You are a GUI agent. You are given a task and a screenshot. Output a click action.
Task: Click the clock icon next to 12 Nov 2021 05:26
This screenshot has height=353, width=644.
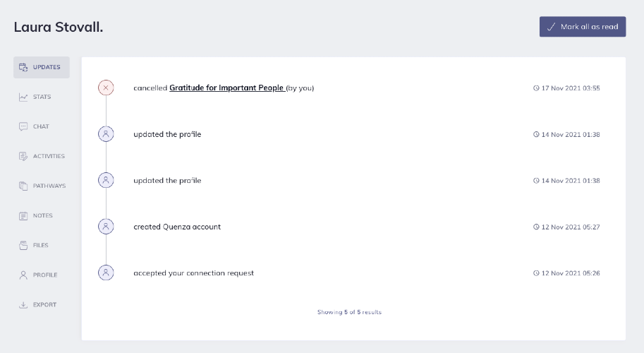[536, 273]
